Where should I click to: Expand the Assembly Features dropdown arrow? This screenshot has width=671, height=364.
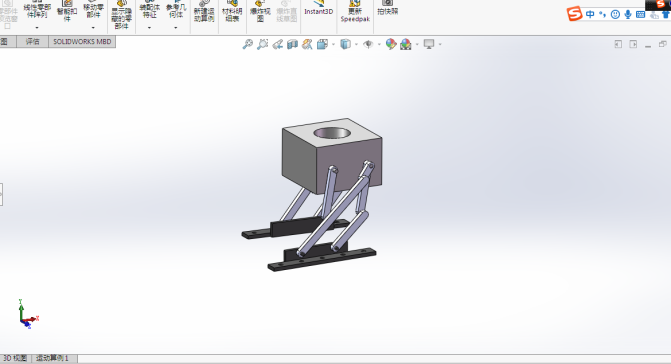point(149,28)
